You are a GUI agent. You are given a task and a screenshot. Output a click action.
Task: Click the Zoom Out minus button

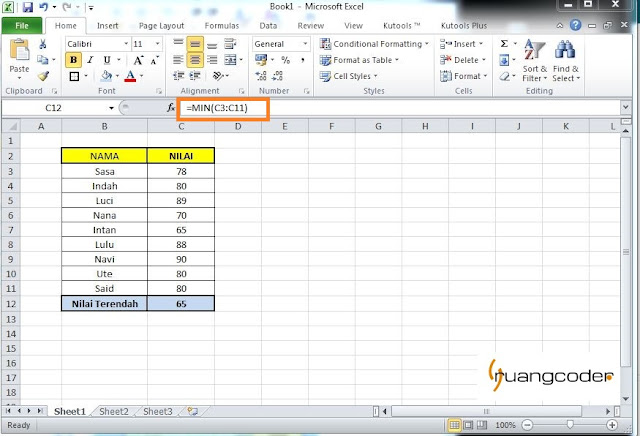tap(527, 425)
